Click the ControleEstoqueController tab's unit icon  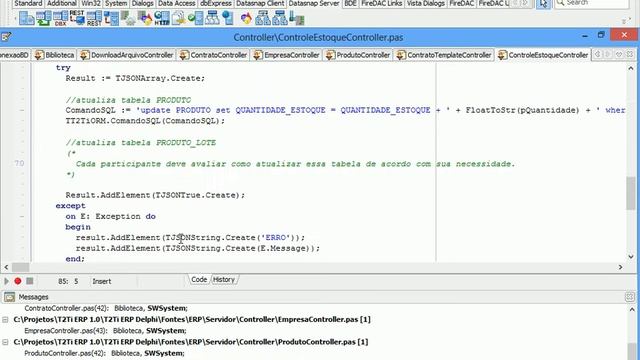pyautogui.click(x=503, y=55)
